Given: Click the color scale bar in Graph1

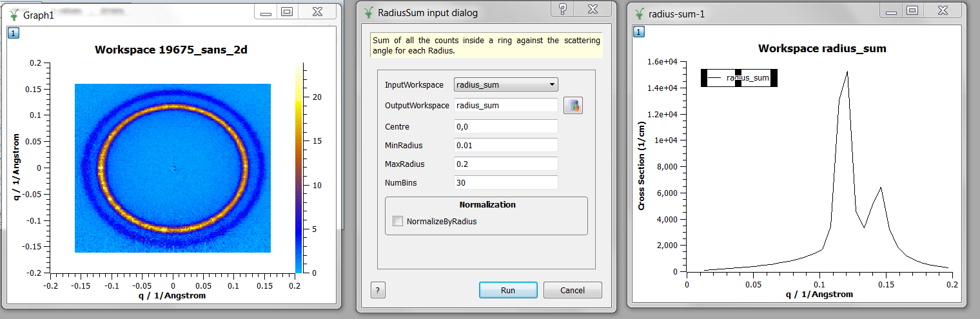Looking at the screenshot, I should (299, 168).
